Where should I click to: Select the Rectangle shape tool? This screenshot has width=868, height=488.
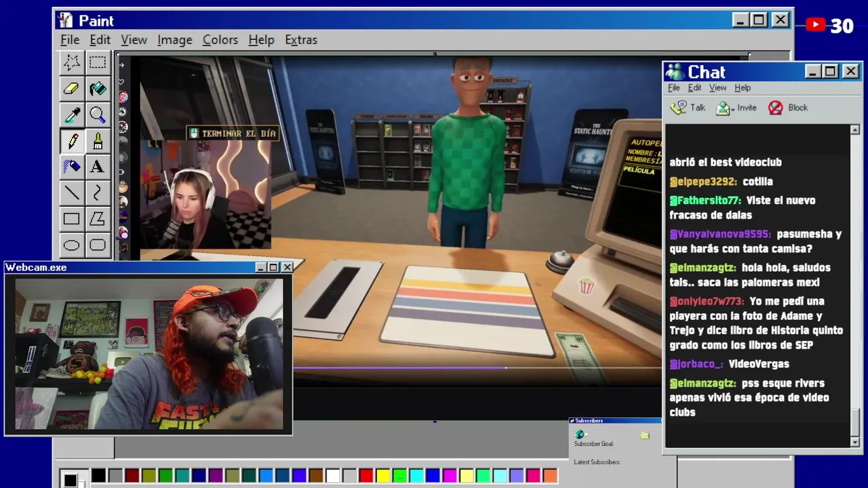(71, 219)
